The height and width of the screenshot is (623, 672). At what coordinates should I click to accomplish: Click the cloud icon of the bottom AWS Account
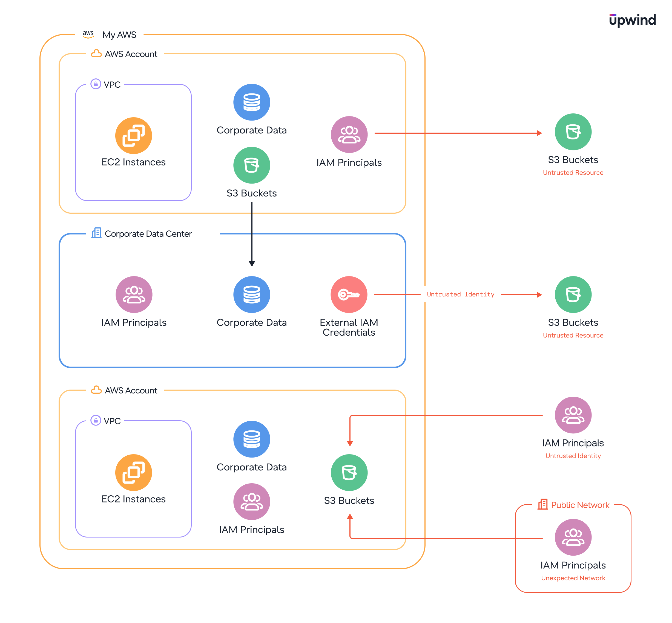click(96, 390)
